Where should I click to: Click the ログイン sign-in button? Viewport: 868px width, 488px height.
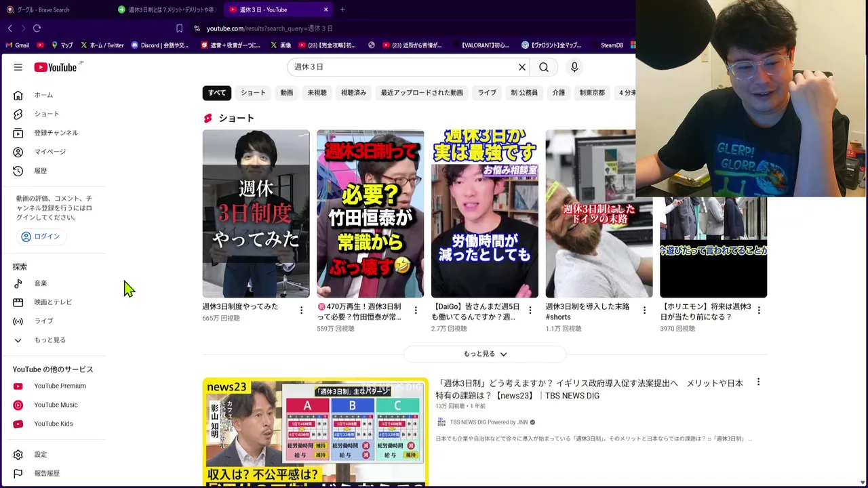click(41, 237)
